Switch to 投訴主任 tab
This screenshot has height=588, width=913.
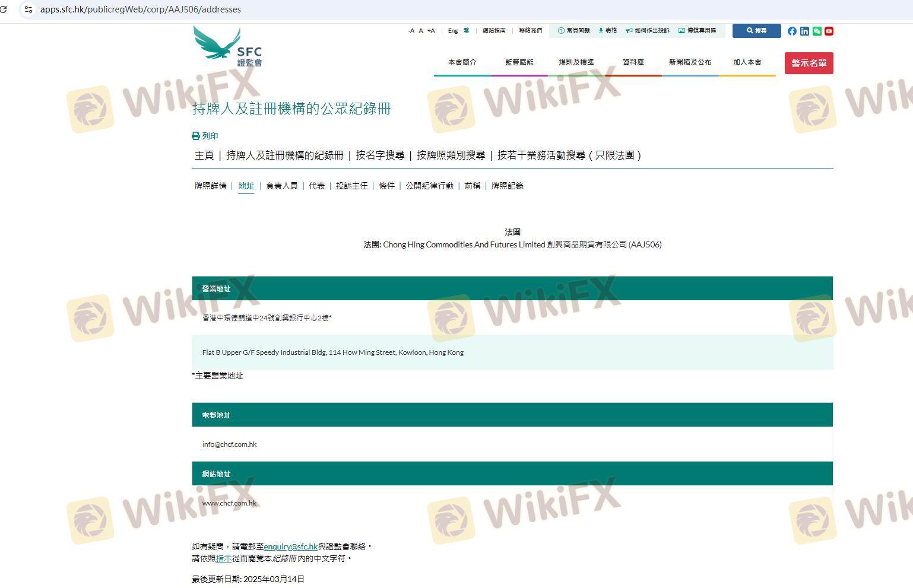point(352,186)
